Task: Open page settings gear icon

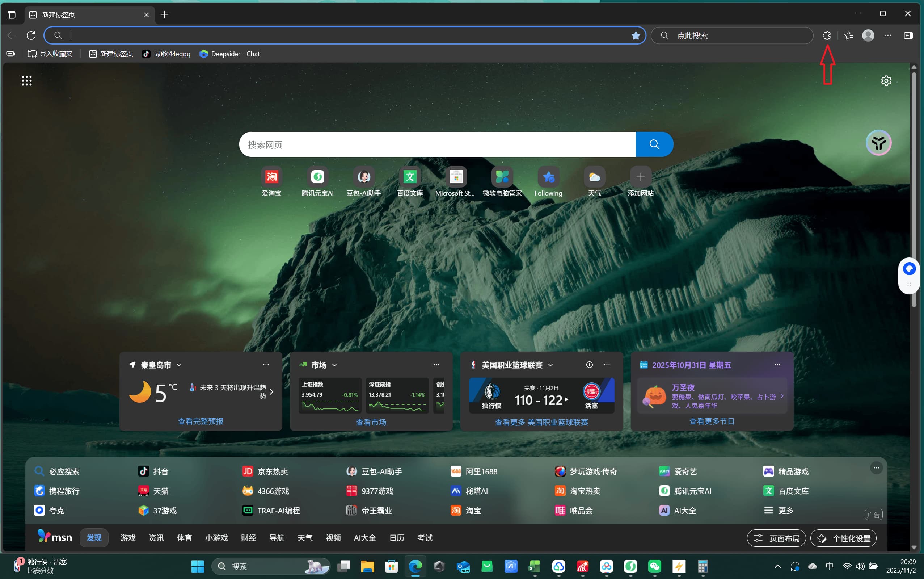Action: click(x=886, y=81)
